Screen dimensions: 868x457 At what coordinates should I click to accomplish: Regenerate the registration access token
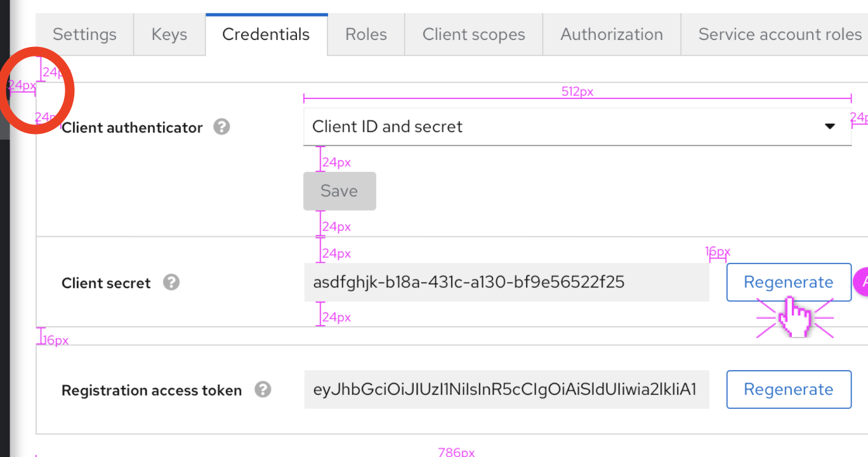click(x=788, y=389)
